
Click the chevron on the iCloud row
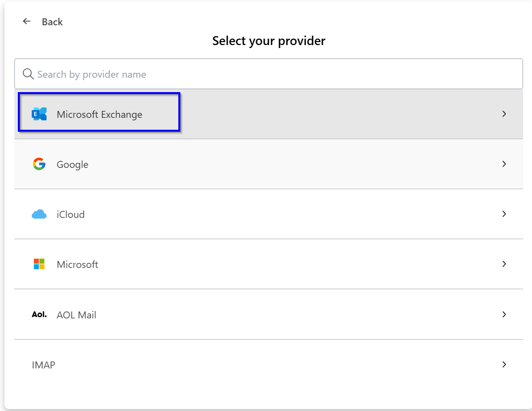tap(504, 214)
